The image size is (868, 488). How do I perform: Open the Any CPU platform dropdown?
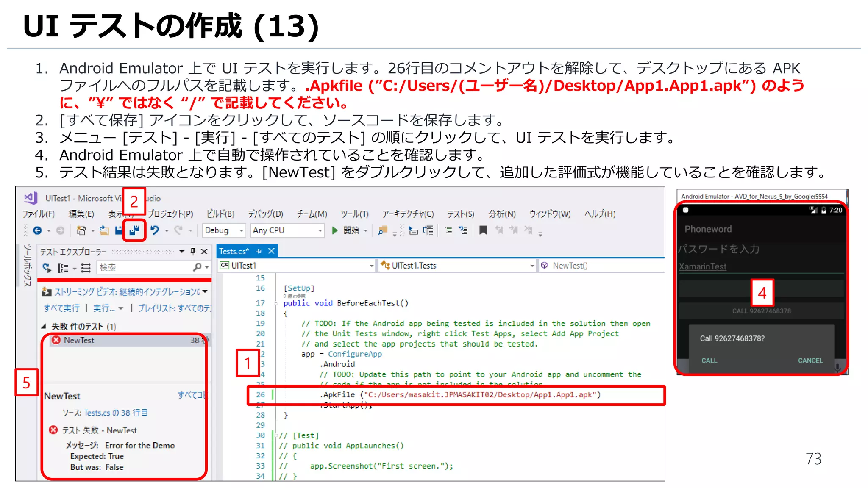287,230
